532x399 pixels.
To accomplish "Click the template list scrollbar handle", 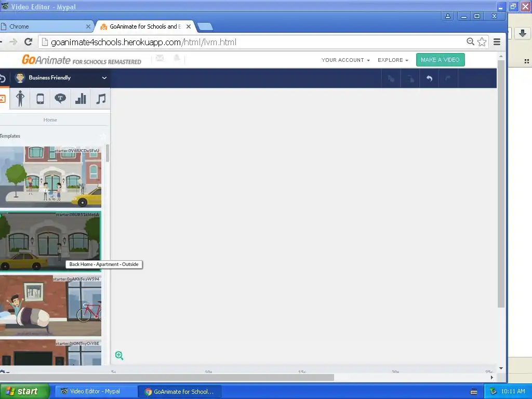I will coord(107,153).
